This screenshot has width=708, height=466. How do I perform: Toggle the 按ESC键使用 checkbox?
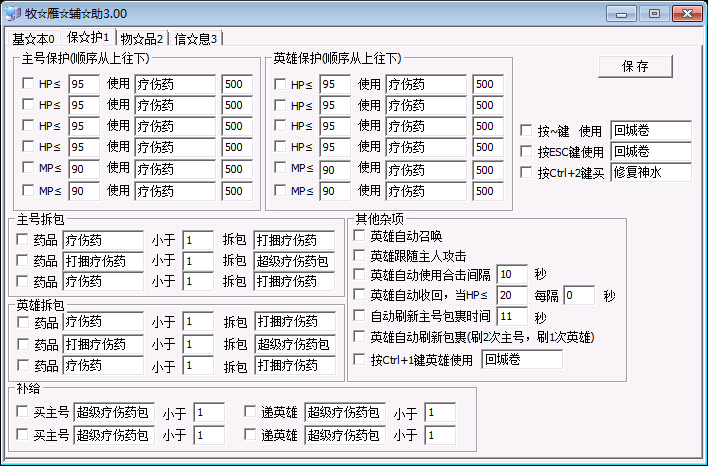(526, 151)
